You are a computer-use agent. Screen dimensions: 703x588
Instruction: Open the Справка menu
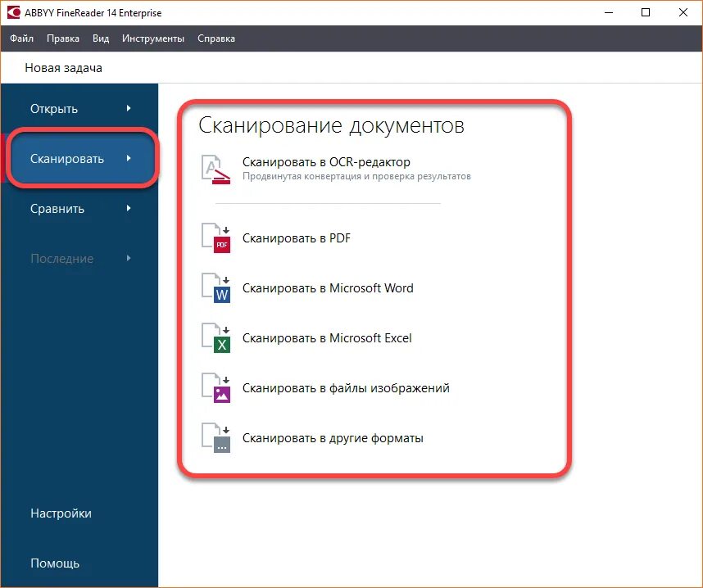coord(216,38)
